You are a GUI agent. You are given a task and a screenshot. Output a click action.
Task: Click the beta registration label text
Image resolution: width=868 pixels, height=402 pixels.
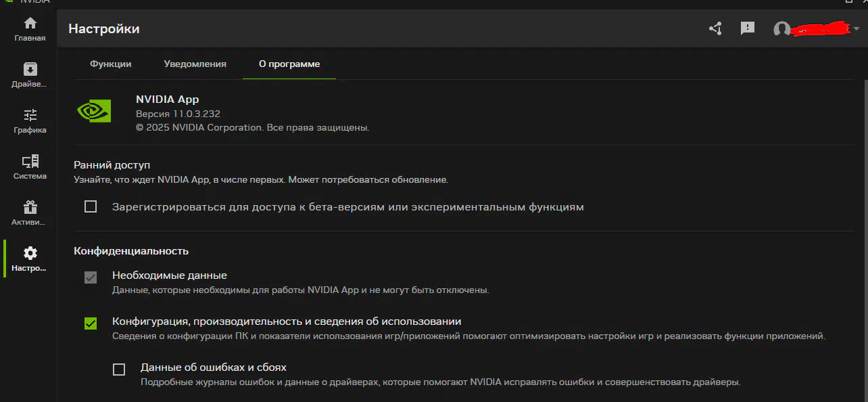tap(348, 206)
